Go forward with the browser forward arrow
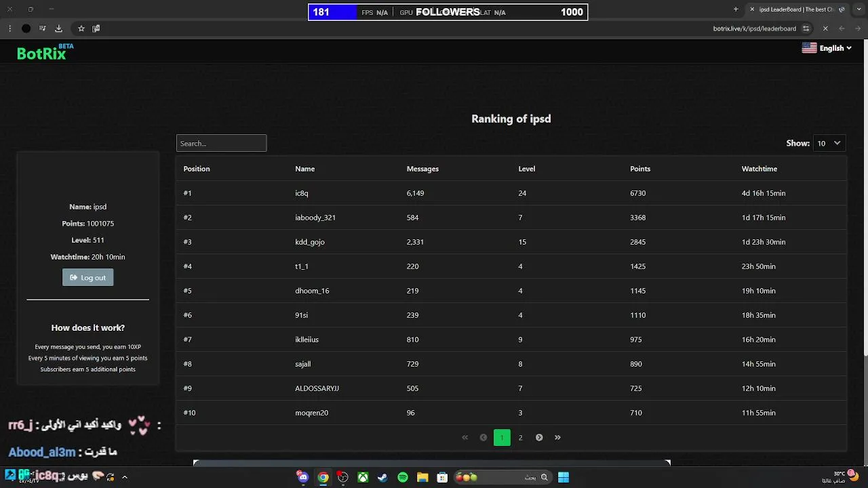 [x=842, y=28]
